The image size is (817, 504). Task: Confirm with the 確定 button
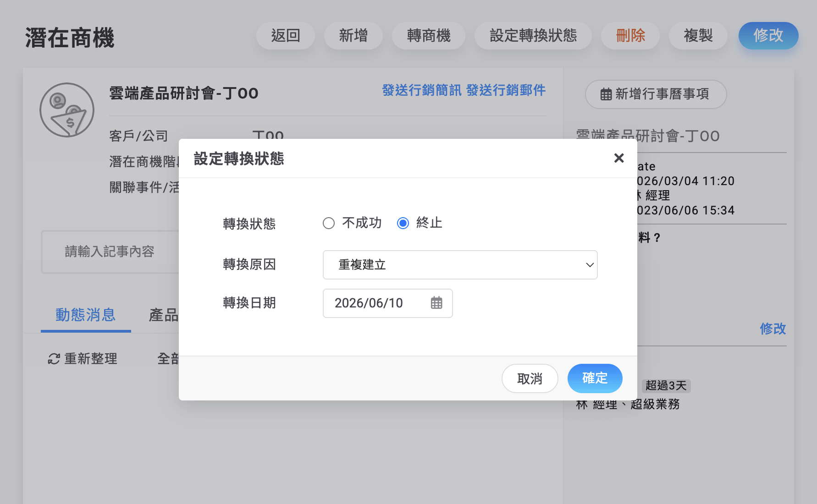click(x=595, y=378)
